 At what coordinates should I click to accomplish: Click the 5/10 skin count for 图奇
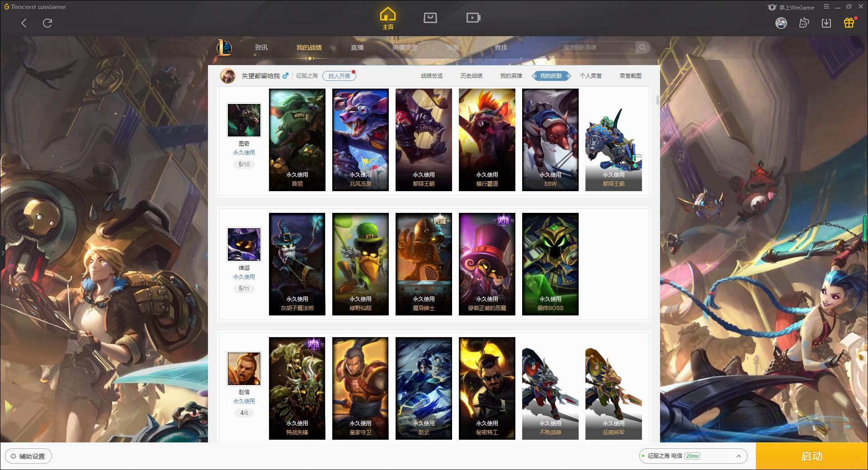tap(244, 164)
